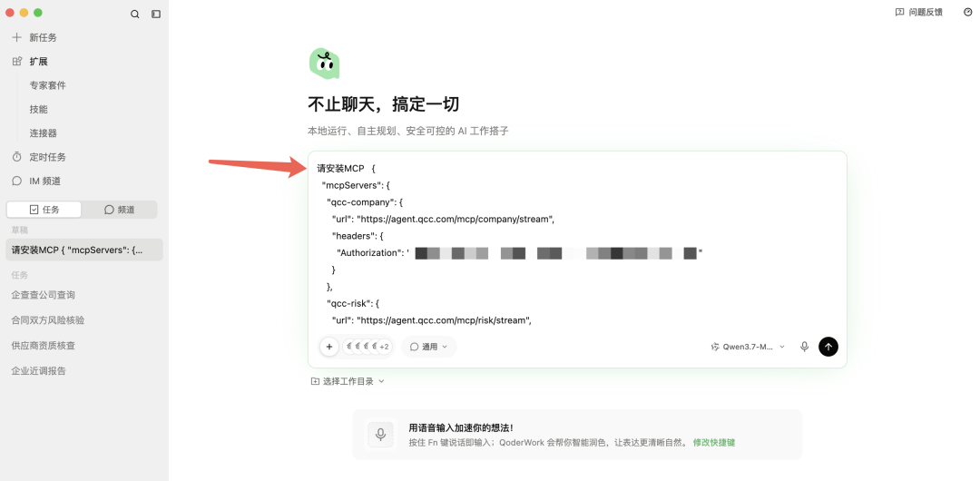
Task: Click the IM 频道 chat bubble icon
Action: (17, 181)
